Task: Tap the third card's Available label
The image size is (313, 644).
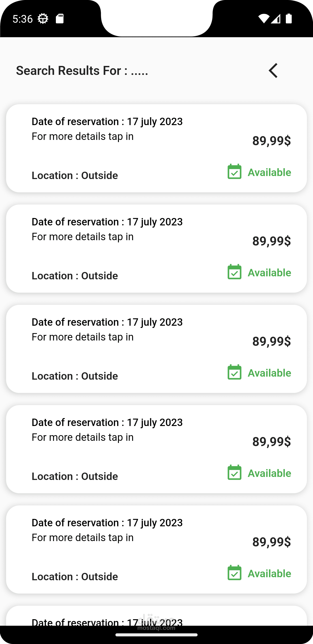Action: tap(269, 373)
